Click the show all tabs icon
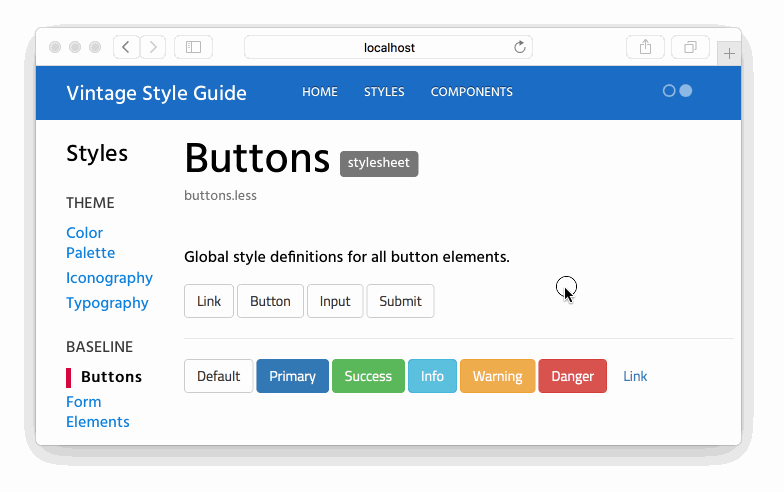784x492 pixels. (690, 47)
